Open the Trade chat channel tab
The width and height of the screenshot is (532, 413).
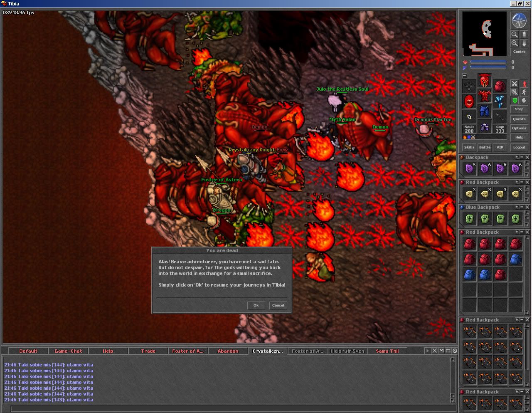[x=148, y=351]
